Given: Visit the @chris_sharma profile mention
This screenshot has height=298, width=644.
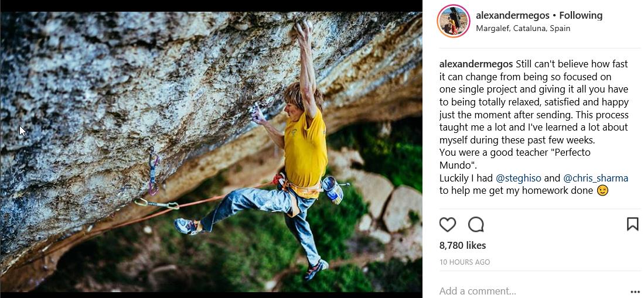Looking at the screenshot, I should [595, 178].
